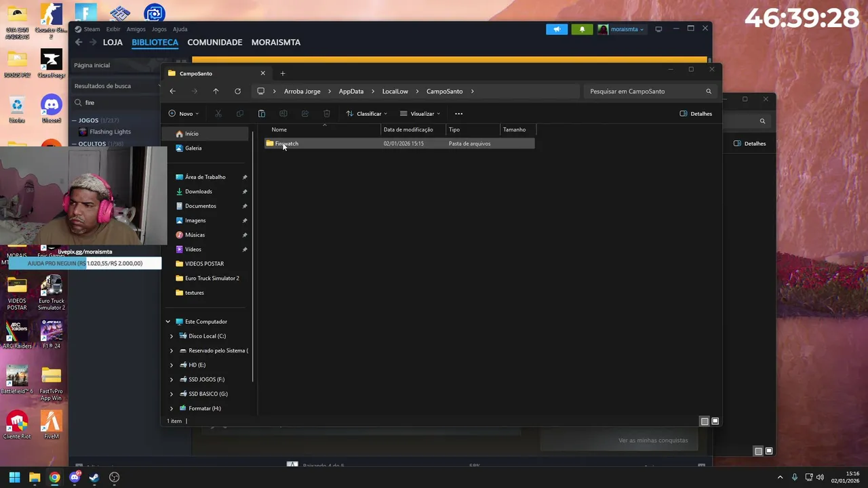Show hidden system tray icons
Screen dimensions: 868x488
tap(780, 477)
